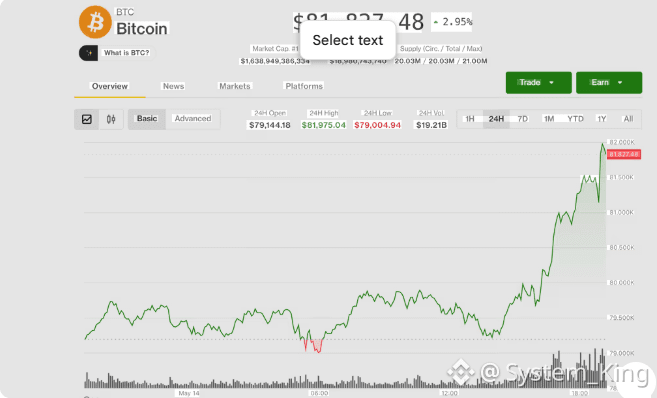Click the 24H High value $81,975.04

pos(323,125)
